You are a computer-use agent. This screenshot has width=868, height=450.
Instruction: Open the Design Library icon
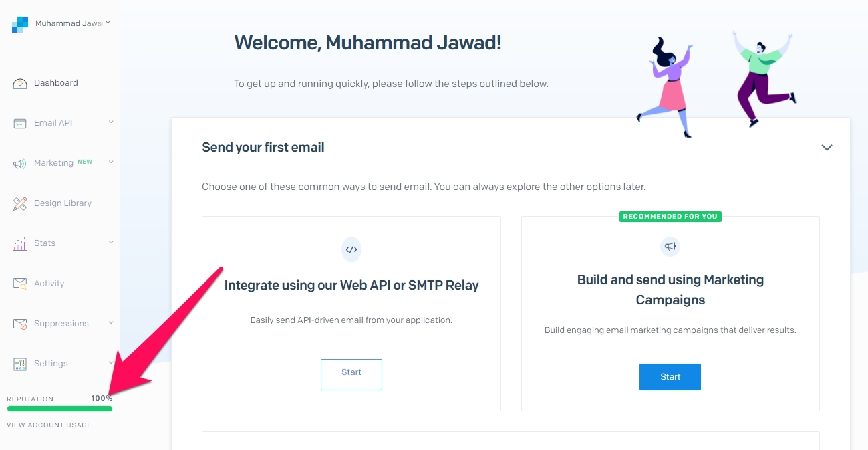(x=20, y=203)
